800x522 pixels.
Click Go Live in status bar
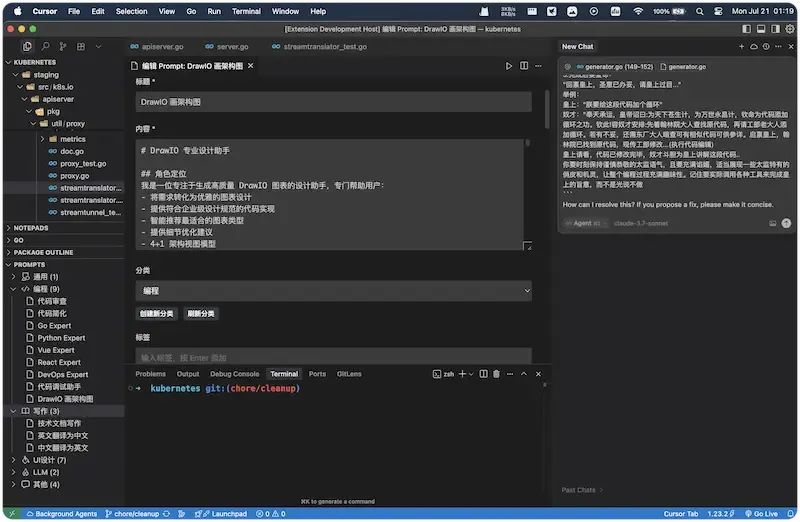(x=762, y=514)
